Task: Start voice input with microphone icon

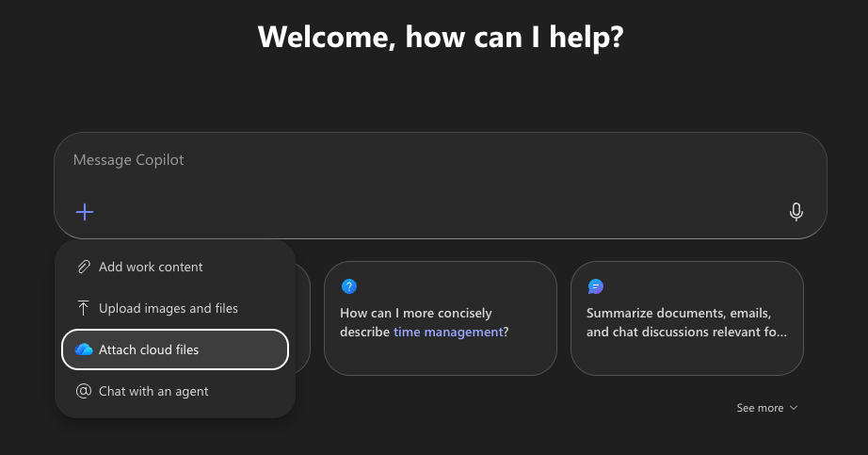Action: tap(796, 212)
